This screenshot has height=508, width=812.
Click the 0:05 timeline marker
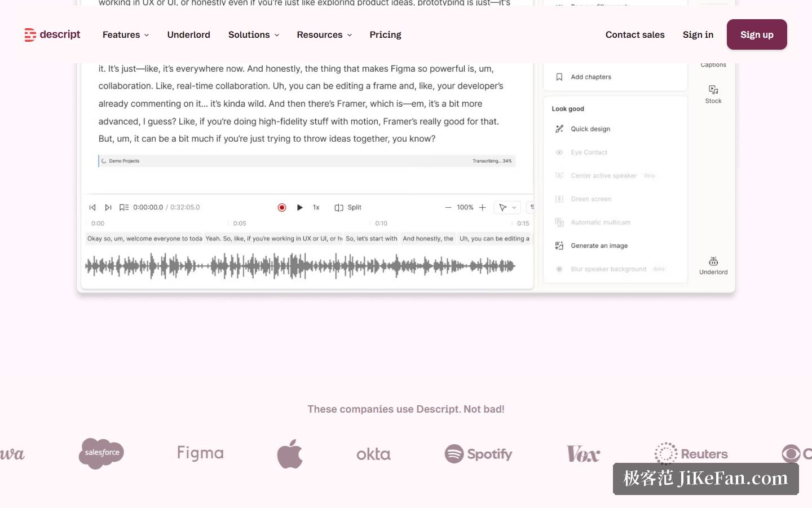(x=240, y=224)
